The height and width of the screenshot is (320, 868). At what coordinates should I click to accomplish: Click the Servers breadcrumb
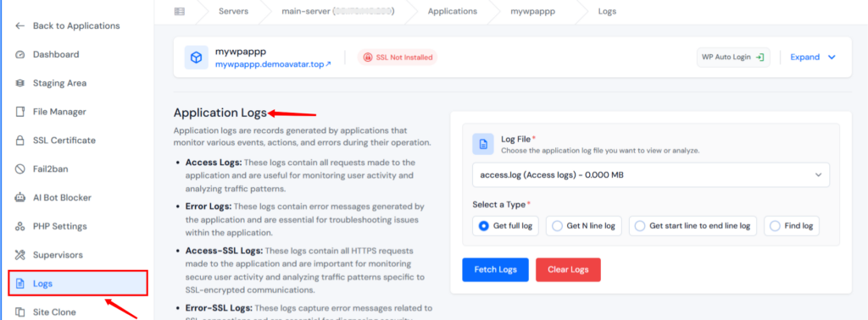tap(234, 11)
